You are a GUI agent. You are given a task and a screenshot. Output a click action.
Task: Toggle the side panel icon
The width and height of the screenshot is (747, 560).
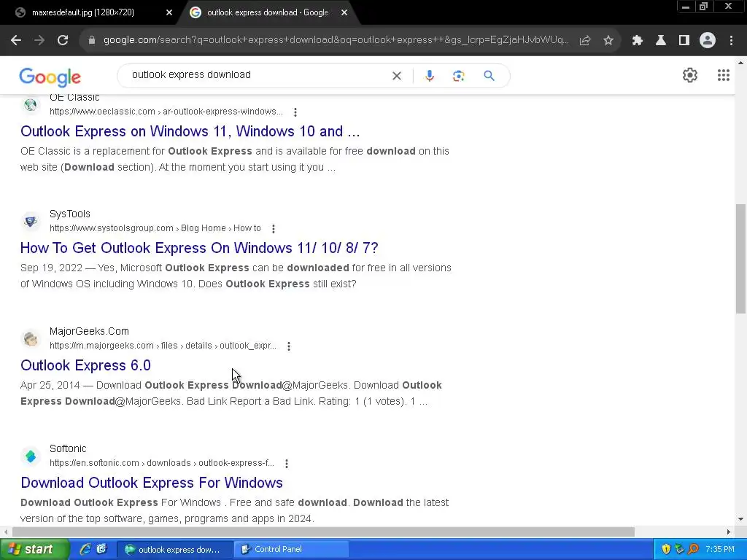(684, 41)
